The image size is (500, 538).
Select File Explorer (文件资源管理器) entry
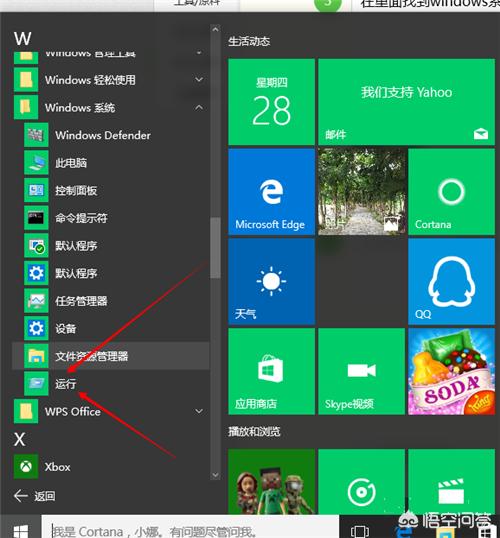point(111,356)
